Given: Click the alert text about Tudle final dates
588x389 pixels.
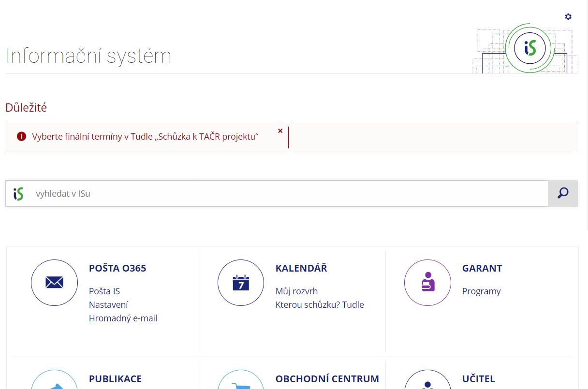Looking at the screenshot, I should pos(145,137).
